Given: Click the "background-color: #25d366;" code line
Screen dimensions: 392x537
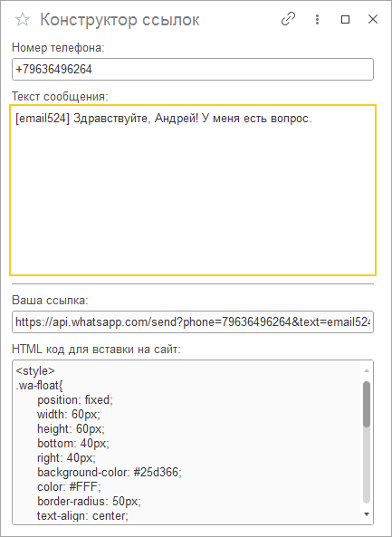Looking at the screenshot, I should coord(110,473).
